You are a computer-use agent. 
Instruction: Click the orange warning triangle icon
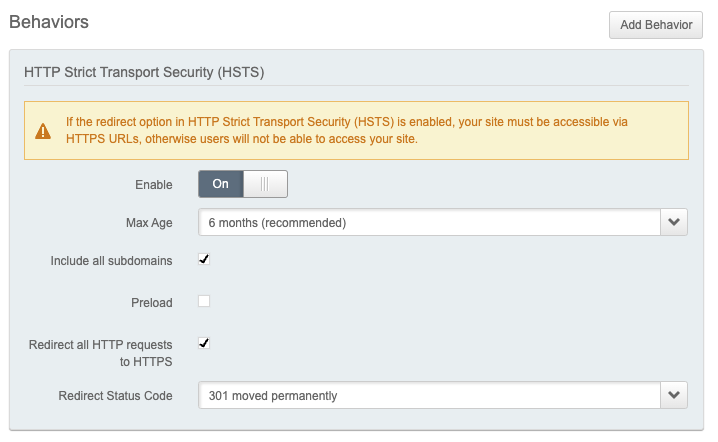[43, 131]
